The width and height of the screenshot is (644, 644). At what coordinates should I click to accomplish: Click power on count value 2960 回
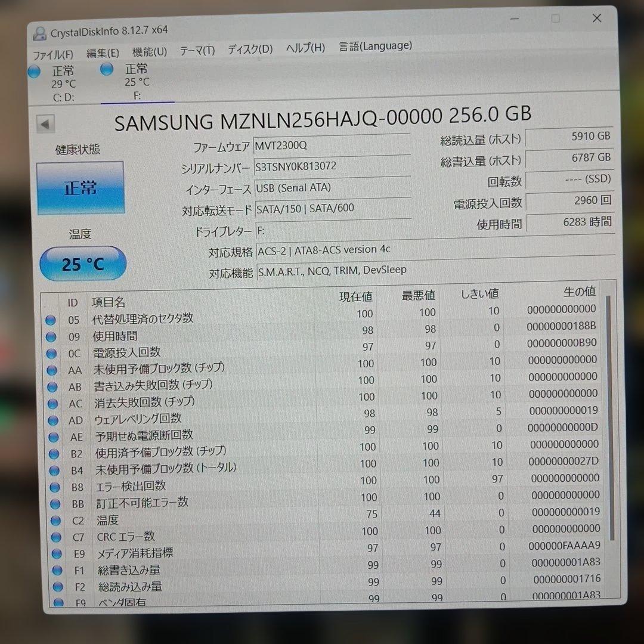[571, 201]
